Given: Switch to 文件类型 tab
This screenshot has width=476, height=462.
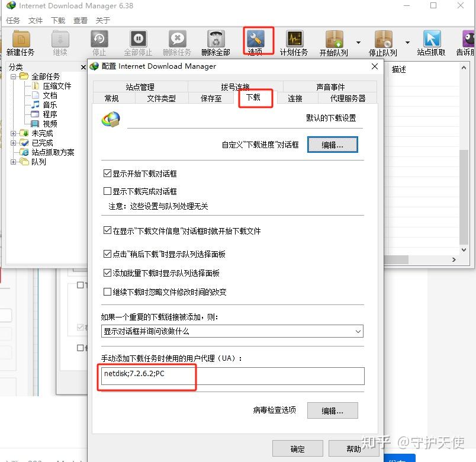Looking at the screenshot, I should pyautogui.click(x=161, y=98).
